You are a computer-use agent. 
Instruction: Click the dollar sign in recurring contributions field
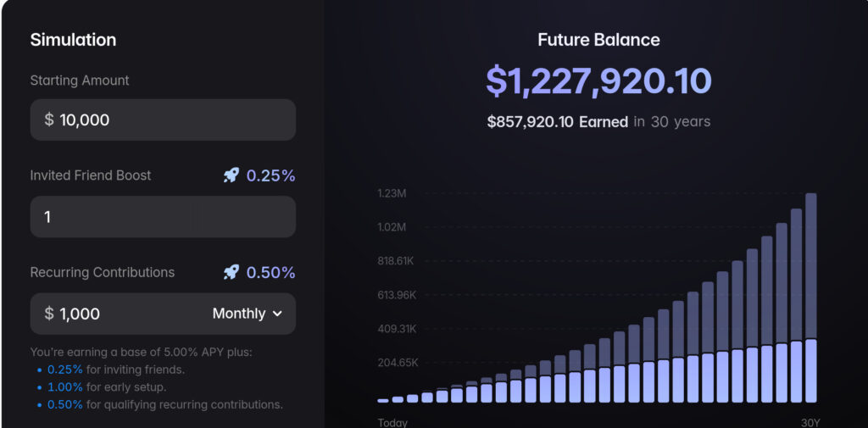pos(49,314)
